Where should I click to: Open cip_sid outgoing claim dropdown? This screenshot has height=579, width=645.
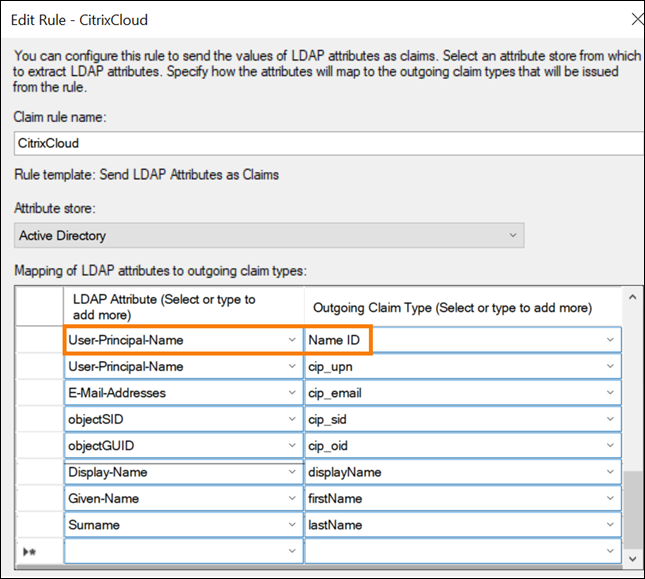click(610, 419)
